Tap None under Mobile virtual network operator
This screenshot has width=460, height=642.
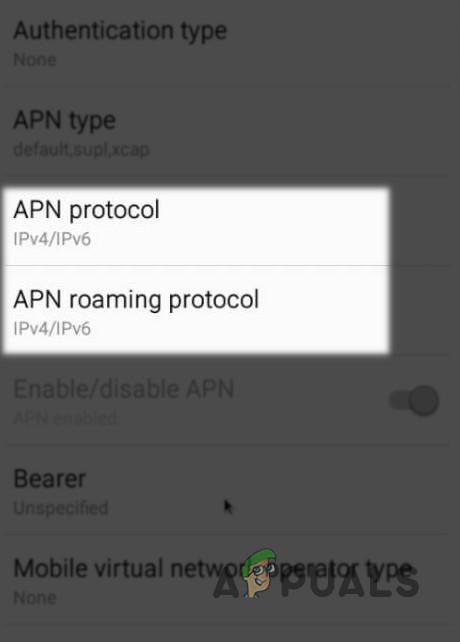click(x=35, y=598)
